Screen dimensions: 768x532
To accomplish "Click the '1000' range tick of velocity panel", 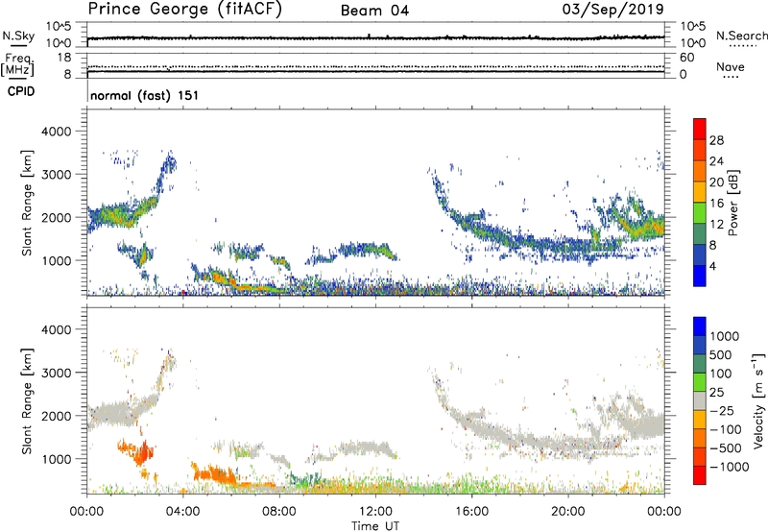I will tap(56, 459).
